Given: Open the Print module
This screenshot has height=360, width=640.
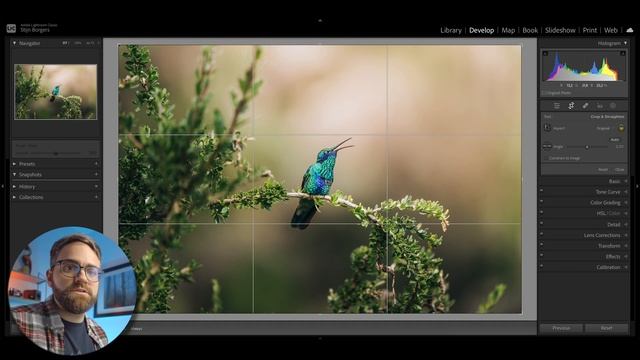Looking at the screenshot, I should [x=589, y=30].
